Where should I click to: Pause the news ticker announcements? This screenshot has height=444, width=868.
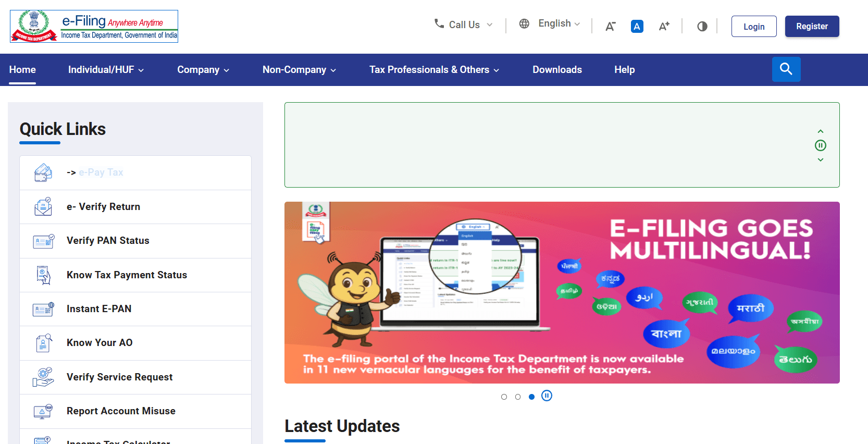(821, 145)
